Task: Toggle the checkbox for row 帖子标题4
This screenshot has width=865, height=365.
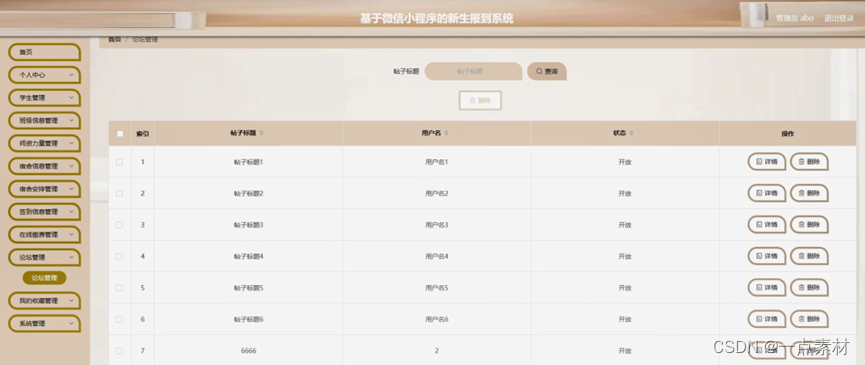Action: click(119, 256)
